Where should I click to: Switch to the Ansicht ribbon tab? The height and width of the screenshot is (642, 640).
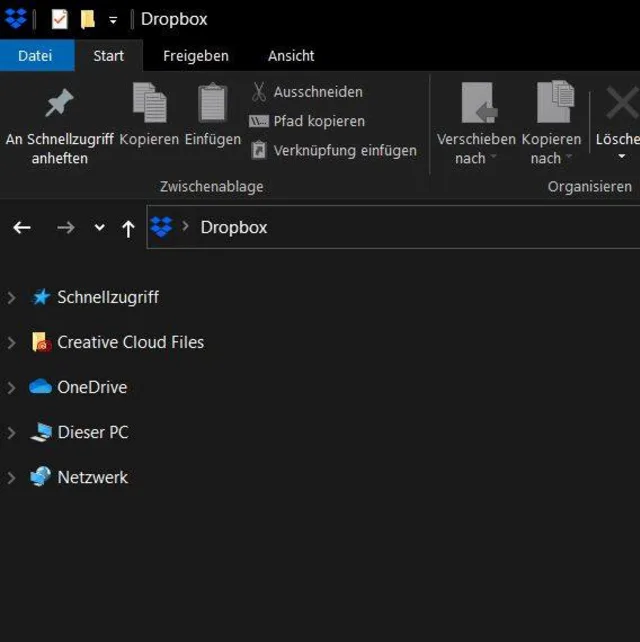(x=291, y=56)
